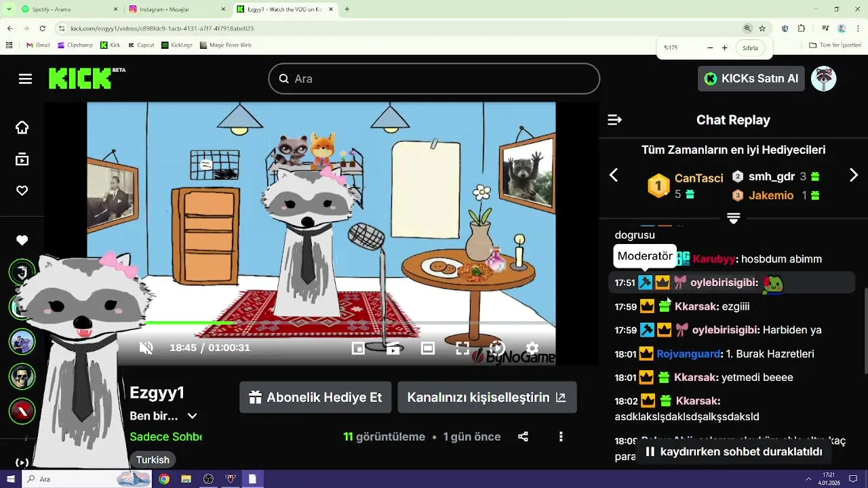Open playback speed control icon

[497, 348]
